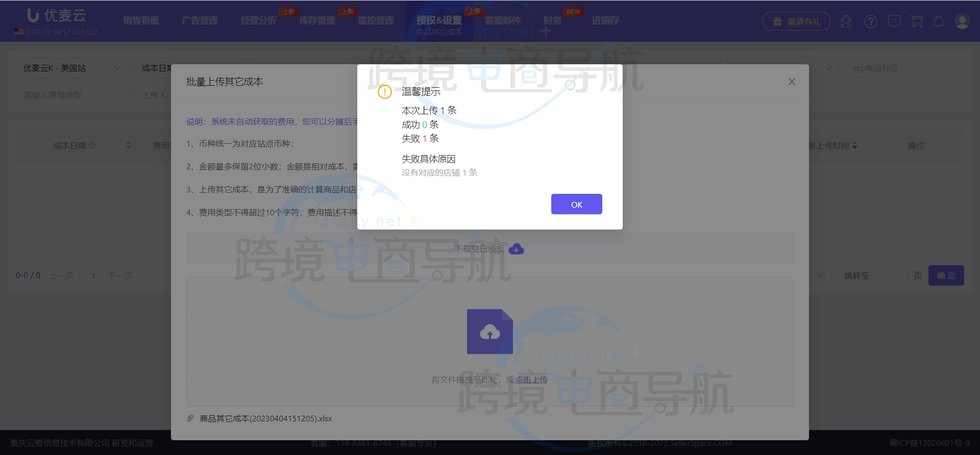Click the paperclip icon beside uploaded file
This screenshot has height=455, width=980.
(190, 418)
